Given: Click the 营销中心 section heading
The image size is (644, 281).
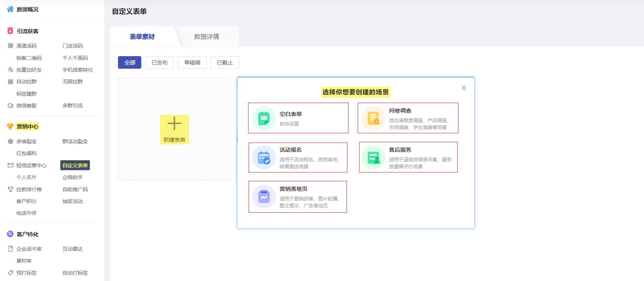Looking at the screenshot, I should click(27, 126).
